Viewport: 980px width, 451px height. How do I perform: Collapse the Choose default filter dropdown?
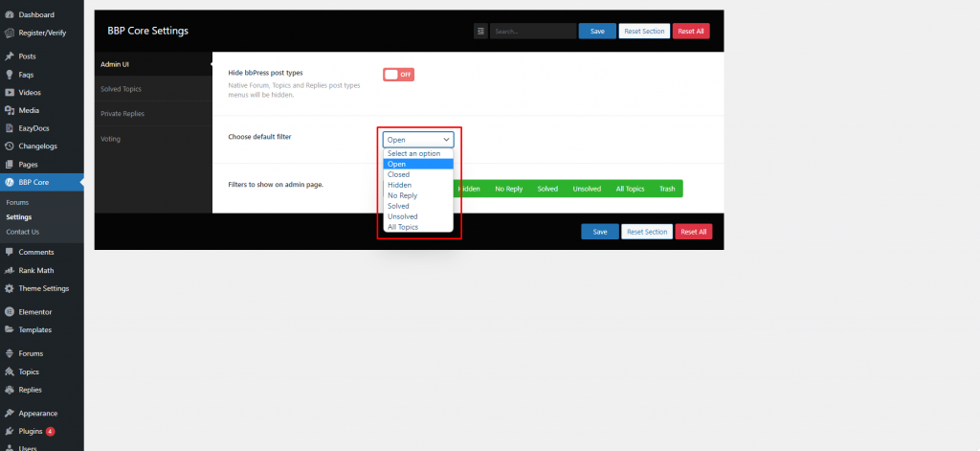click(x=418, y=140)
